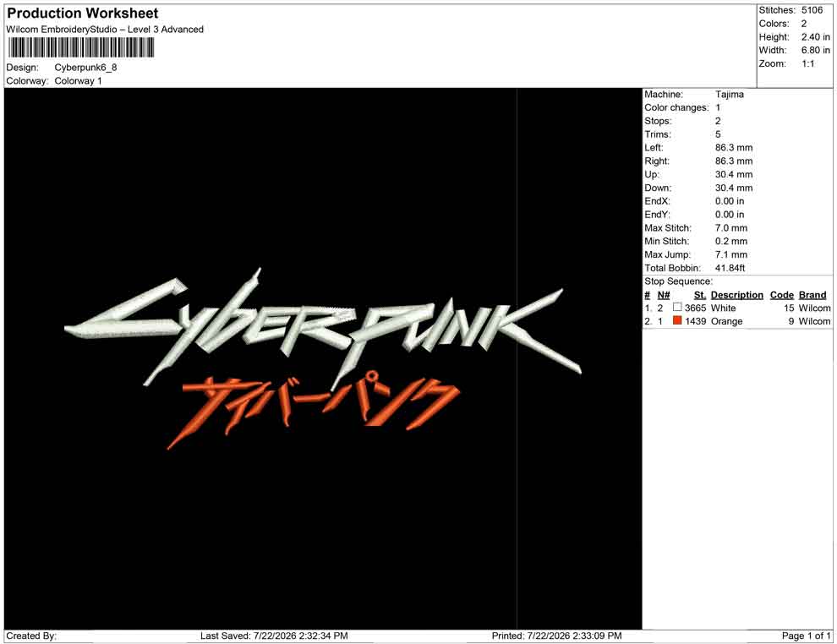Click the orange thread color swatch
The image size is (837, 644).
[677, 320]
